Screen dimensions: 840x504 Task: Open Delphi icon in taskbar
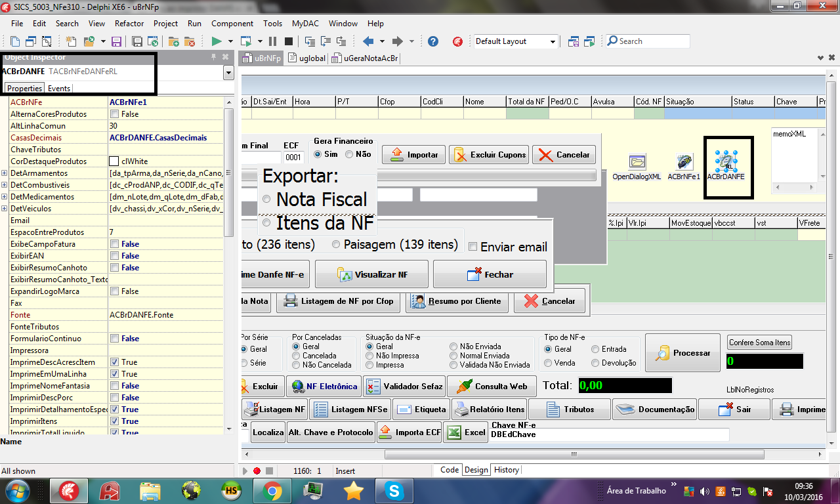[x=70, y=490]
